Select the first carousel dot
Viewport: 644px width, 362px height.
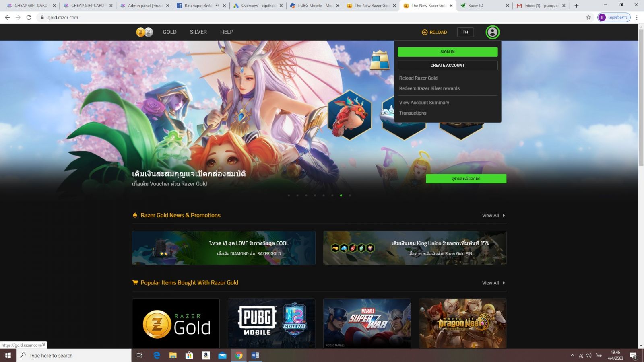point(289,195)
